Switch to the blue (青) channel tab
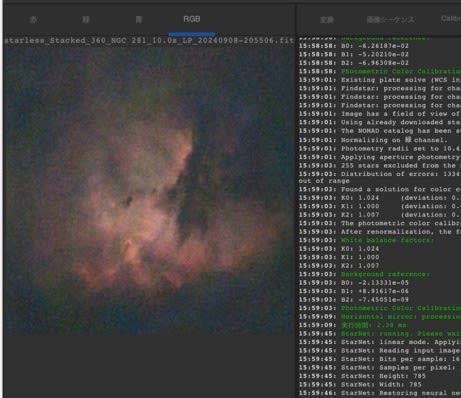 (x=139, y=19)
